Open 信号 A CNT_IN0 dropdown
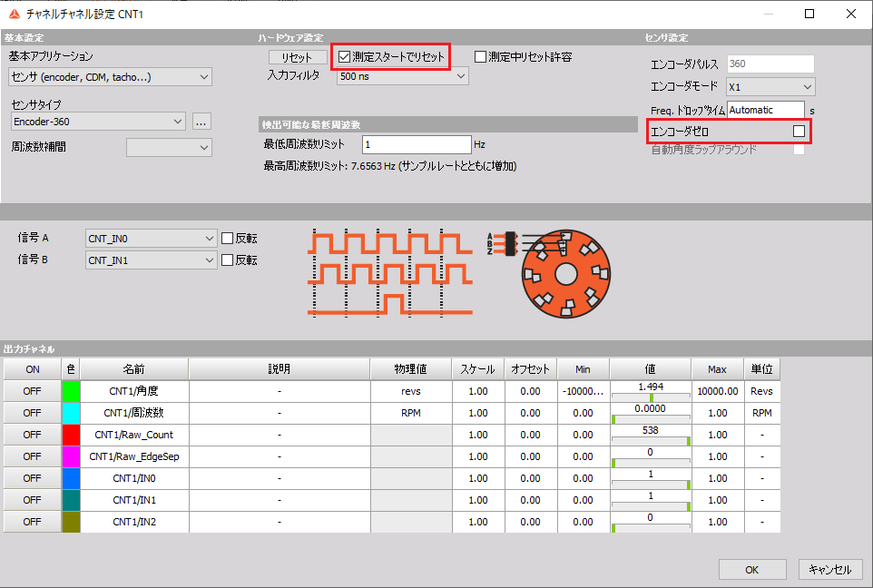The image size is (873, 588). click(151, 239)
